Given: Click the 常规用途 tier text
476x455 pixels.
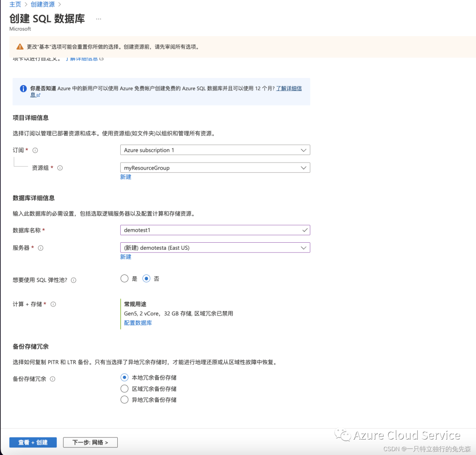Looking at the screenshot, I should point(135,304).
